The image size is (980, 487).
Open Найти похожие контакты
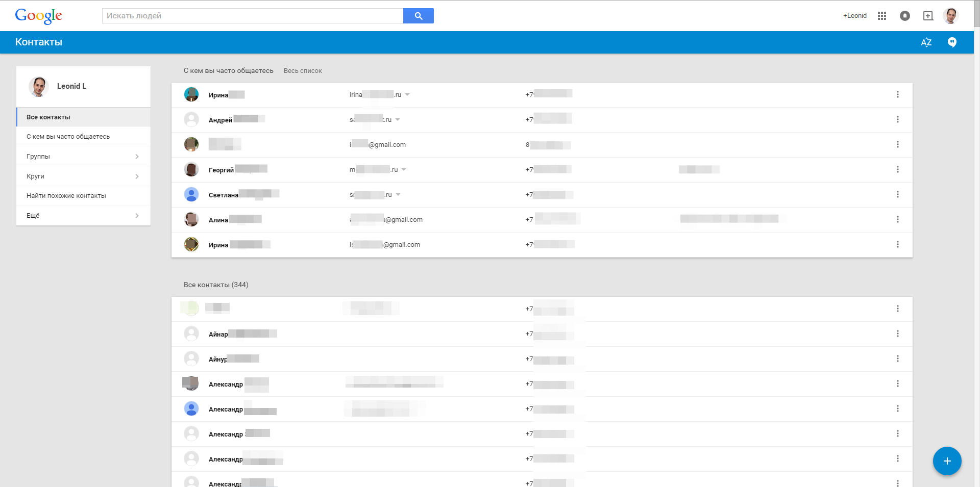[x=66, y=195]
